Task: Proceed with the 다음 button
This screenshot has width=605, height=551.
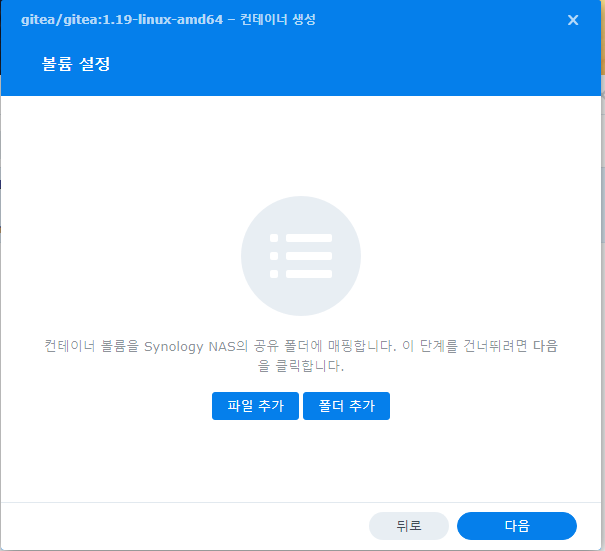Action: click(x=517, y=526)
